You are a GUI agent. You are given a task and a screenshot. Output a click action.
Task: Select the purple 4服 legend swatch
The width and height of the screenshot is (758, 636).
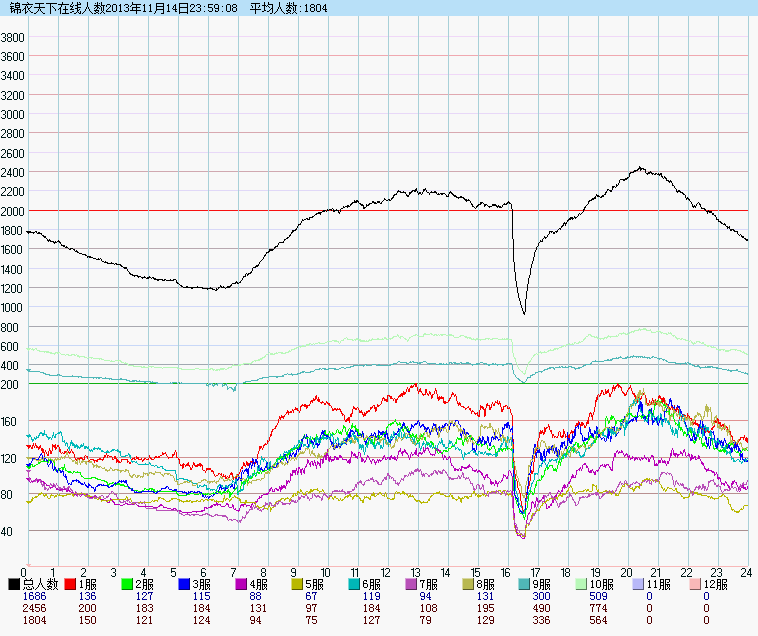[x=242, y=583]
